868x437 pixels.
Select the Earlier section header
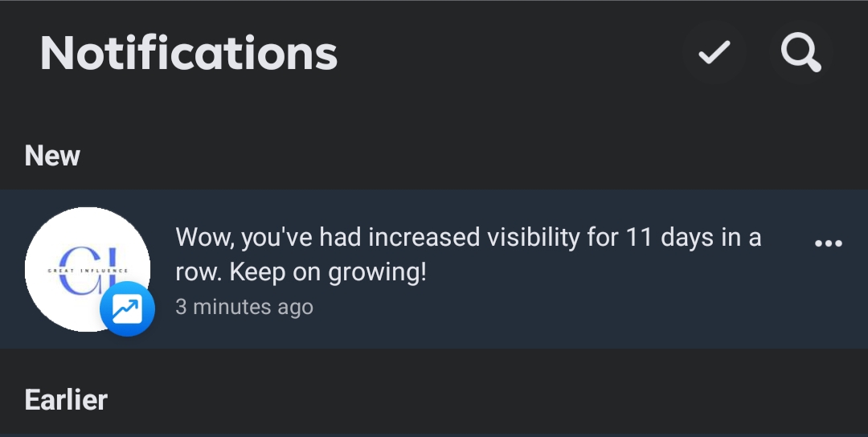pyautogui.click(x=66, y=400)
